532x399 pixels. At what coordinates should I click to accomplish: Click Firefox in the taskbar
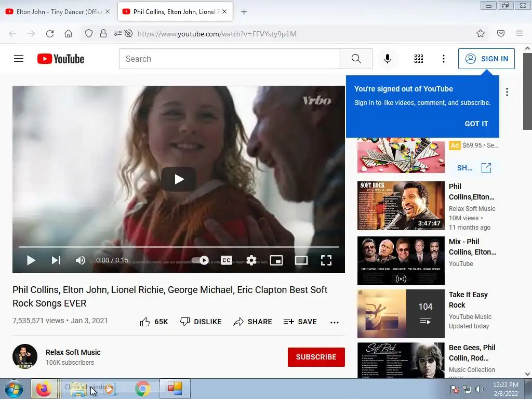(x=44, y=389)
